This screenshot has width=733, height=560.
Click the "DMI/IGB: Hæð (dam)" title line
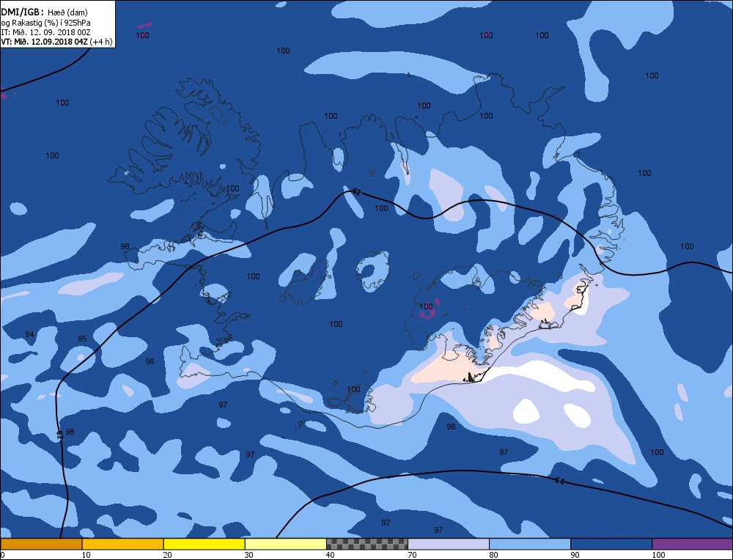pos(45,12)
